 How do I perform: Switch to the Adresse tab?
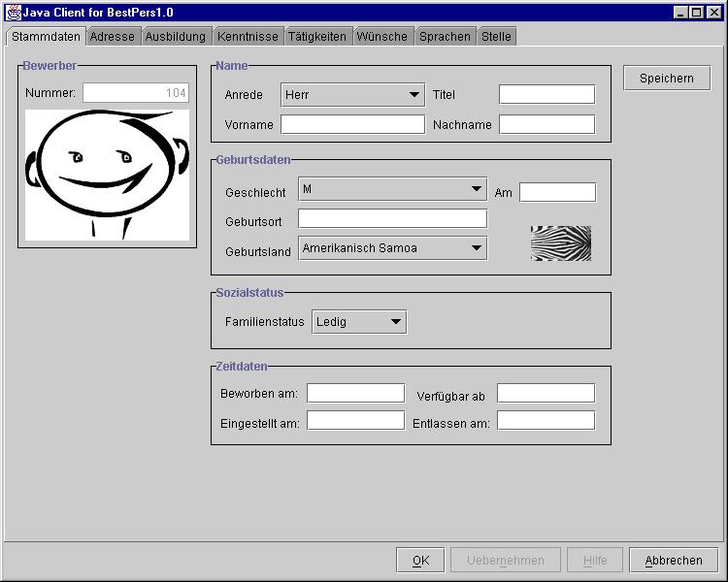click(x=113, y=37)
